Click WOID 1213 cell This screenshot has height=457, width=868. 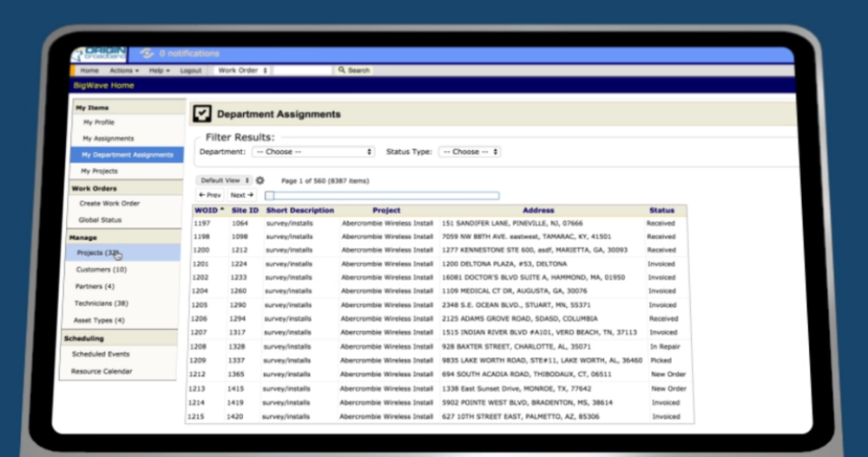(196, 389)
